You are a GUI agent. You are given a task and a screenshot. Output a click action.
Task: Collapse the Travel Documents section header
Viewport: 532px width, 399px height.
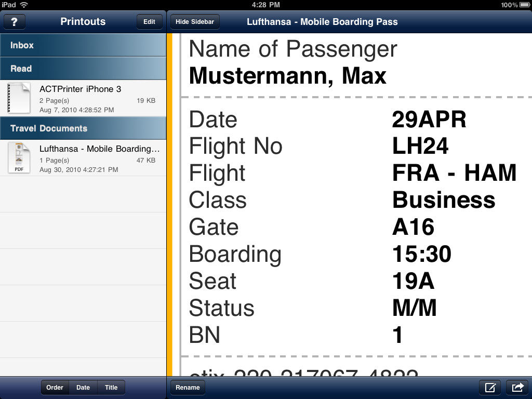coord(83,128)
